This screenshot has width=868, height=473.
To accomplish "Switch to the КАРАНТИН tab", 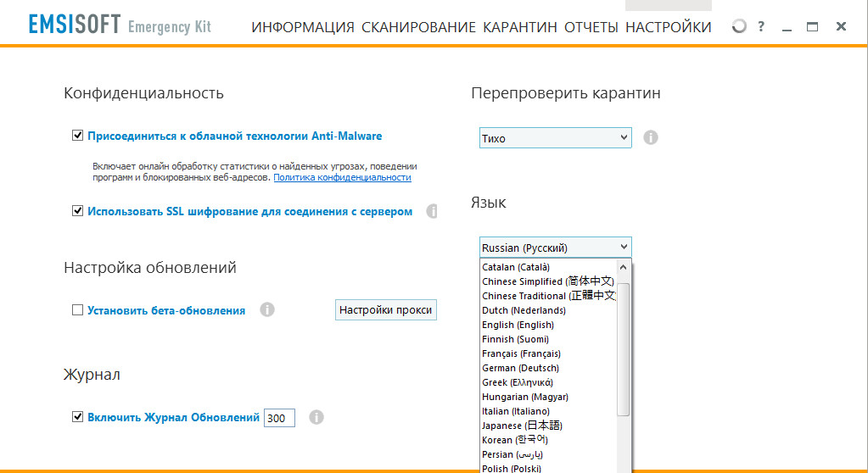I will (x=519, y=27).
